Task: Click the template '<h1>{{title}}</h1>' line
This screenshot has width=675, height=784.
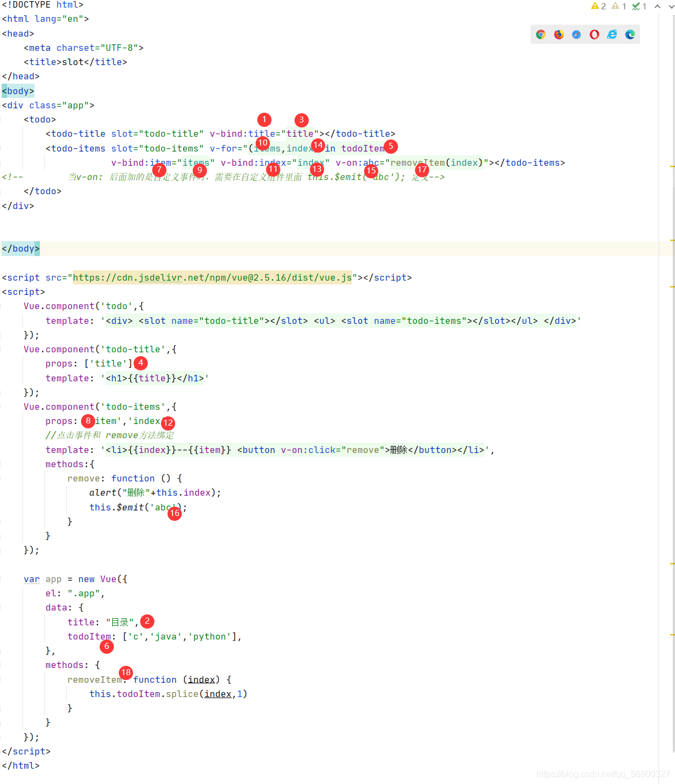Action: click(127, 379)
